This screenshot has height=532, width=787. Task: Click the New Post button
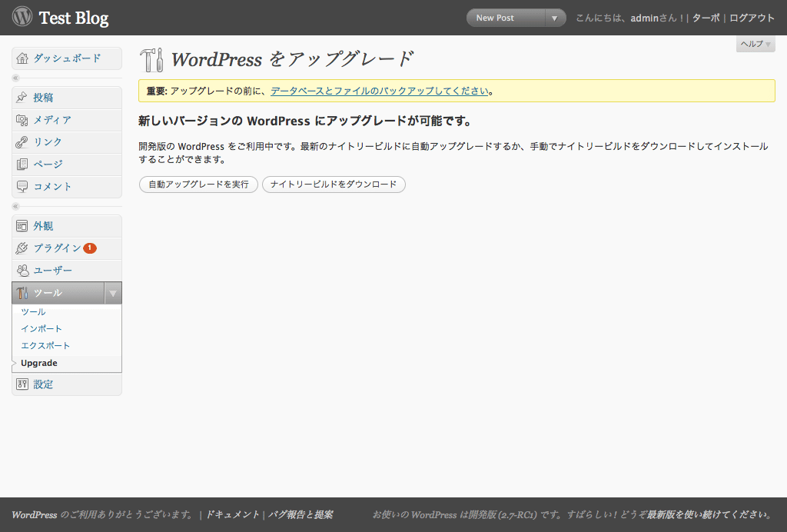[x=506, y=18]
